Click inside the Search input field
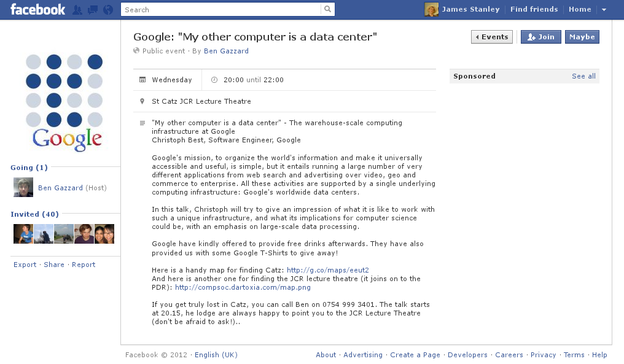Screen dimensions: 624x364 click(x=221, y=10)
